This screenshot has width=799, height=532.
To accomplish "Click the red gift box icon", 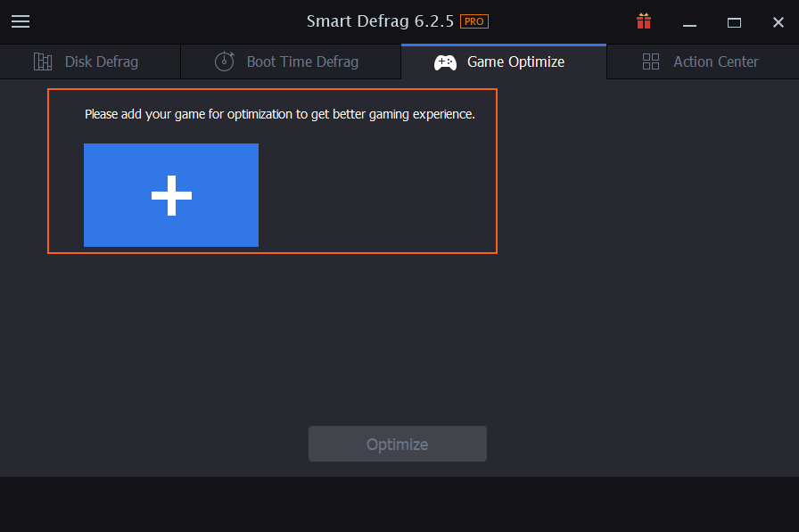I will [644, 21].
